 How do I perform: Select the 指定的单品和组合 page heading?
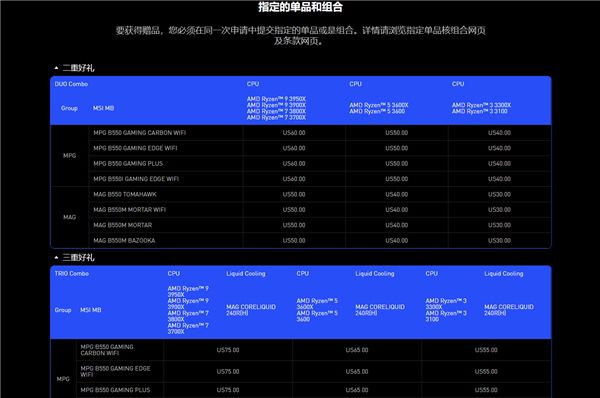[300, 7]
